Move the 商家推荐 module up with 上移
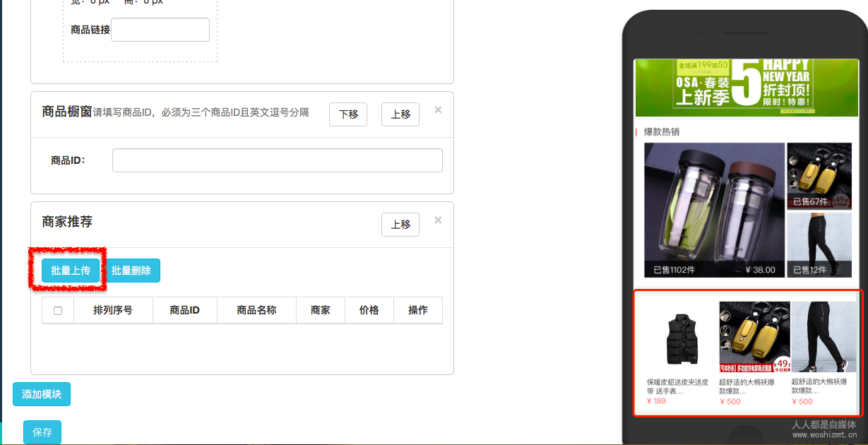Screen dimensions: 868x445 click(400, 225)
